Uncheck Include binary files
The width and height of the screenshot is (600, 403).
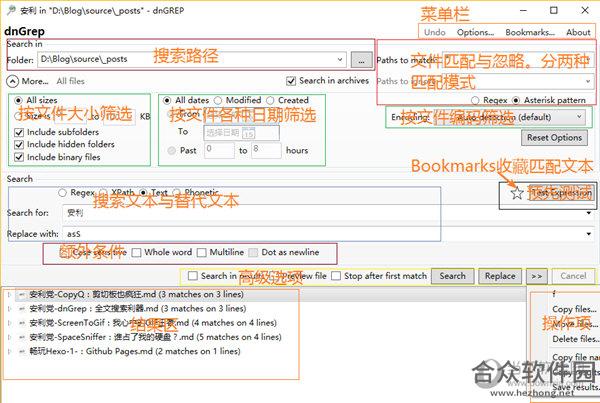pos(19,157)
